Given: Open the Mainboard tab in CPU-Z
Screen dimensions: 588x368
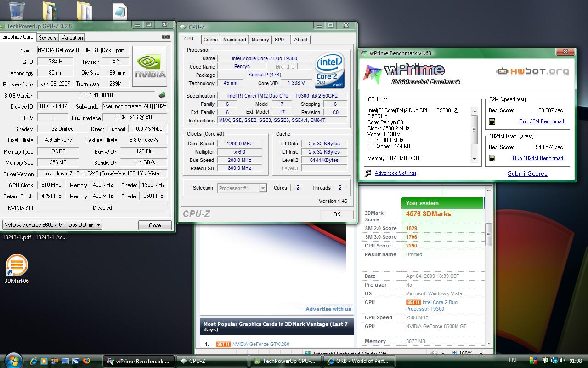Looking at the screenshot, I should click(235, 40).
